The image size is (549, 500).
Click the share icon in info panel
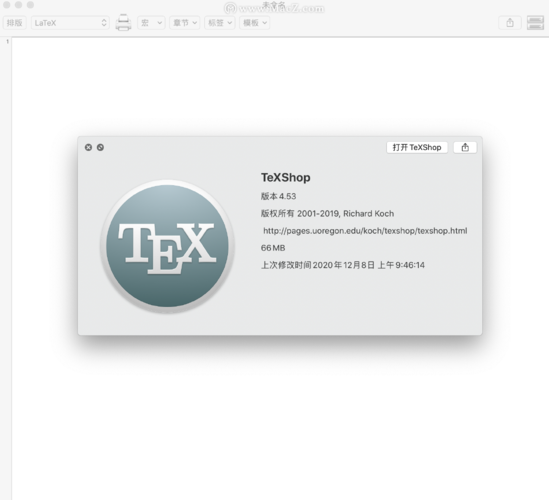(465, 147)
